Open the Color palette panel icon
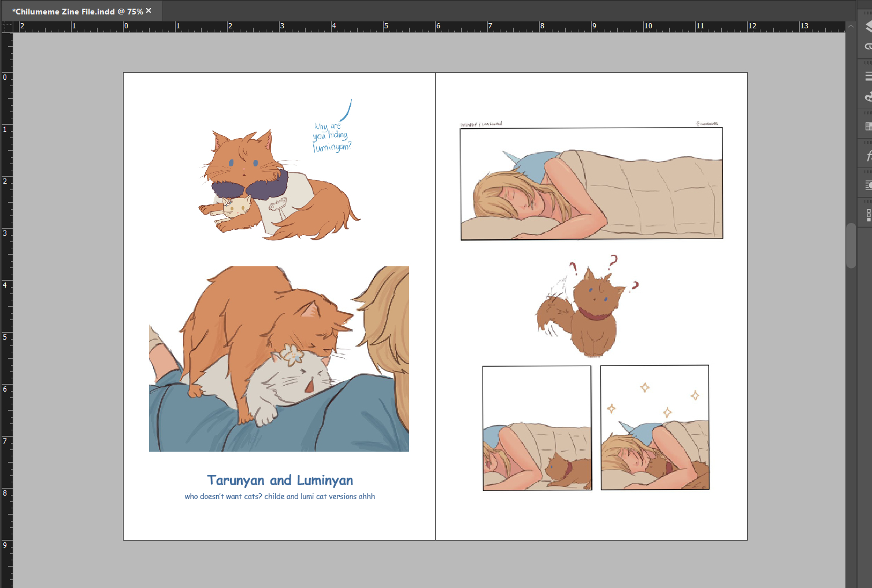Viewport: 872px width, 588px height. point(868,96)
